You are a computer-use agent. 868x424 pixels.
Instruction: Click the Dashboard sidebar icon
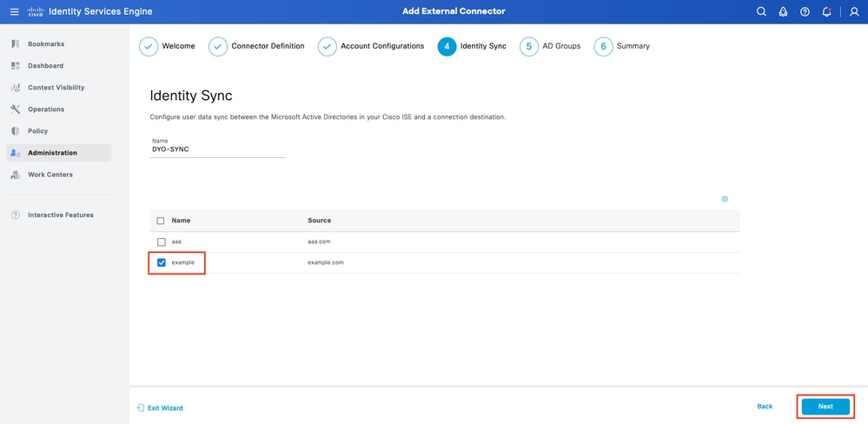[16, 66]
